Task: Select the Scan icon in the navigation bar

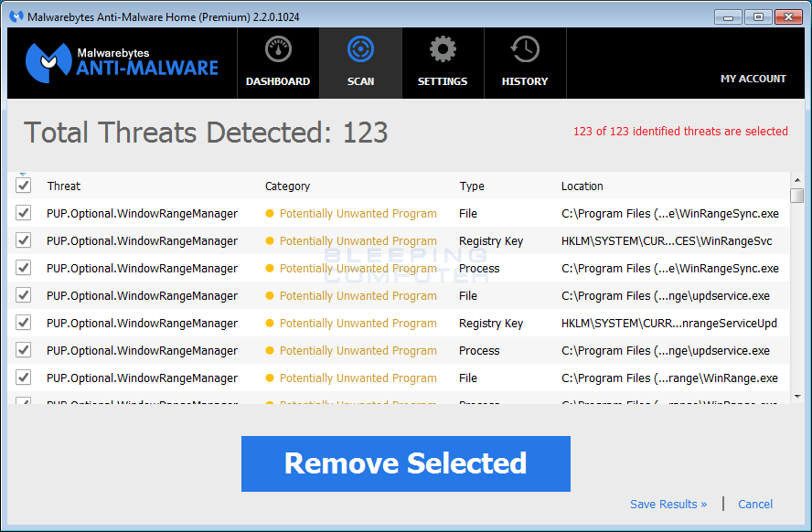Action: [360, 48]
